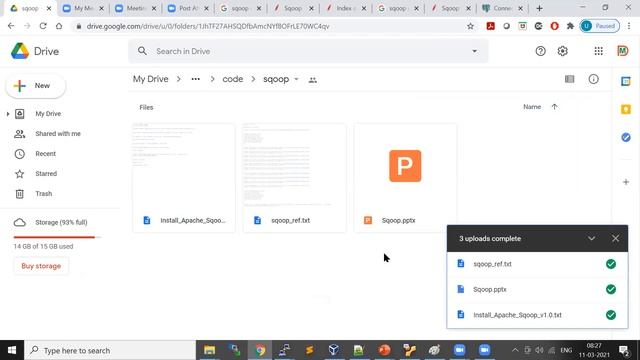The height and width of the screenshot is (360, 640).
Task: Open the sqoop folder dropdown menu
Action: [x=297, y=79]
